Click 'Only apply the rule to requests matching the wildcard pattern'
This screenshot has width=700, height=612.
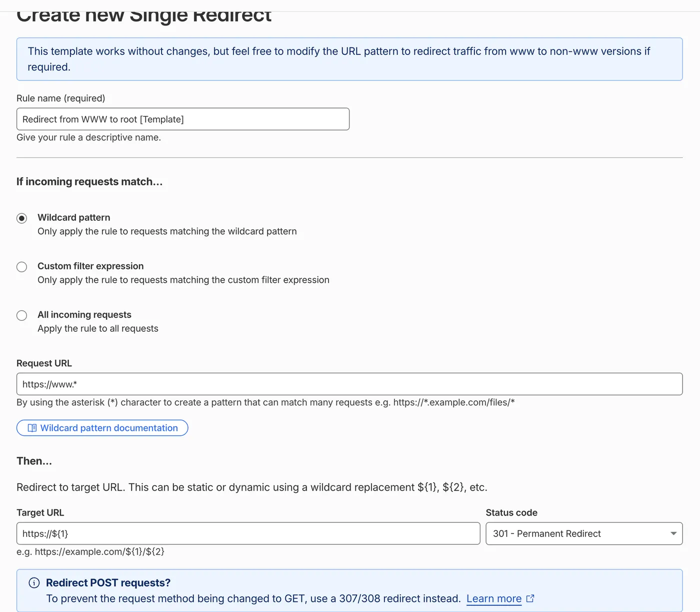pyautogui.click(x=167, y=231)
